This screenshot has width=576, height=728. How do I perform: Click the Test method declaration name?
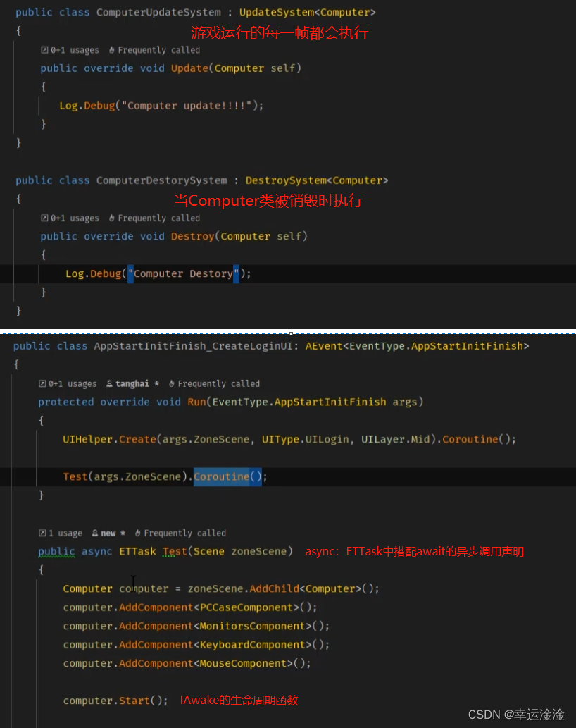(x=175, y=552)
